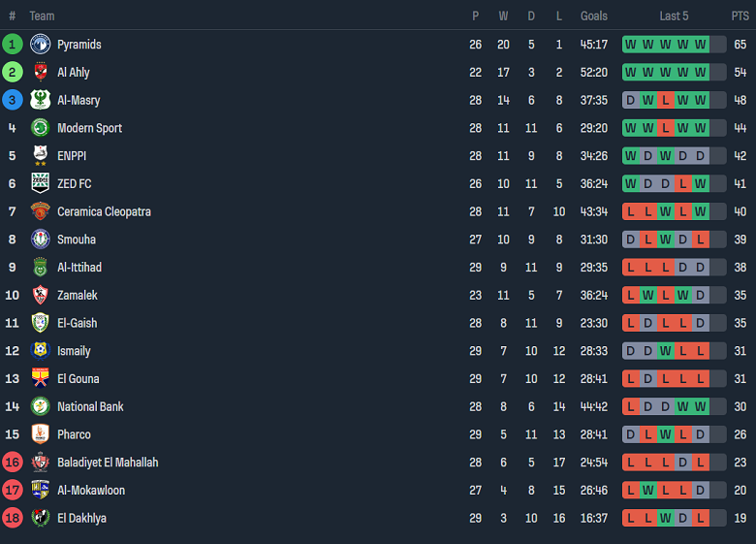Click the red position 16 badge
Screen dimensions: 756x544
click(x=13, y=463)
